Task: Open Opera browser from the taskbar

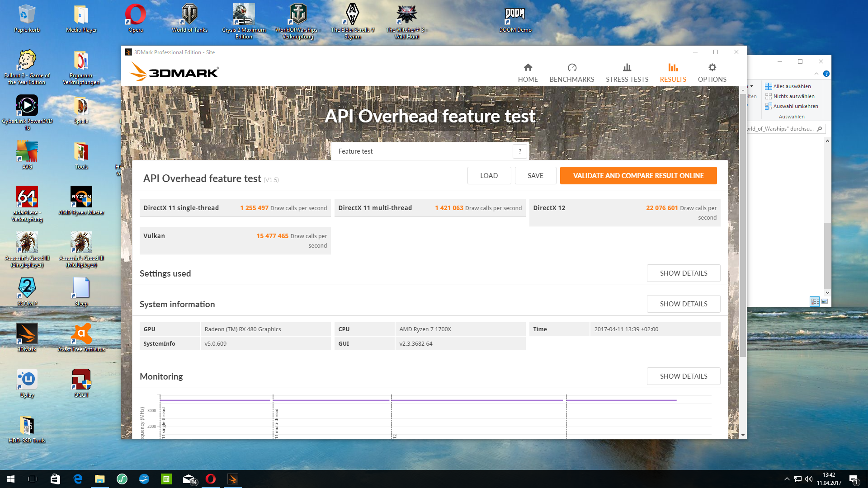Action: [211, 479]
